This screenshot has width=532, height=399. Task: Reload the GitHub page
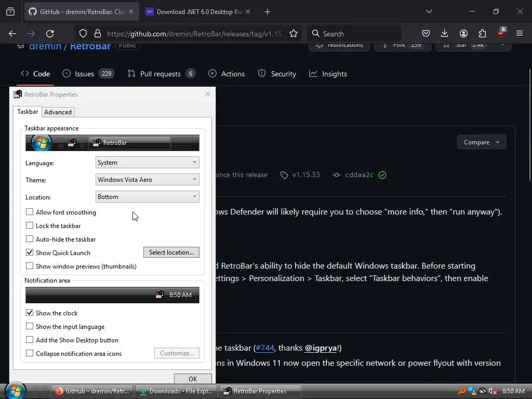coord(50,34)
